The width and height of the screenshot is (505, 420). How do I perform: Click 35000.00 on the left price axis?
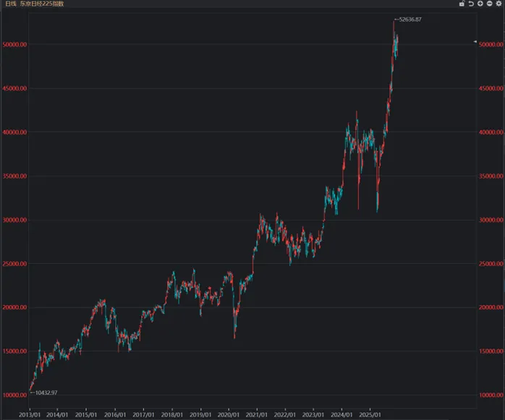click(x=14, y=176)
